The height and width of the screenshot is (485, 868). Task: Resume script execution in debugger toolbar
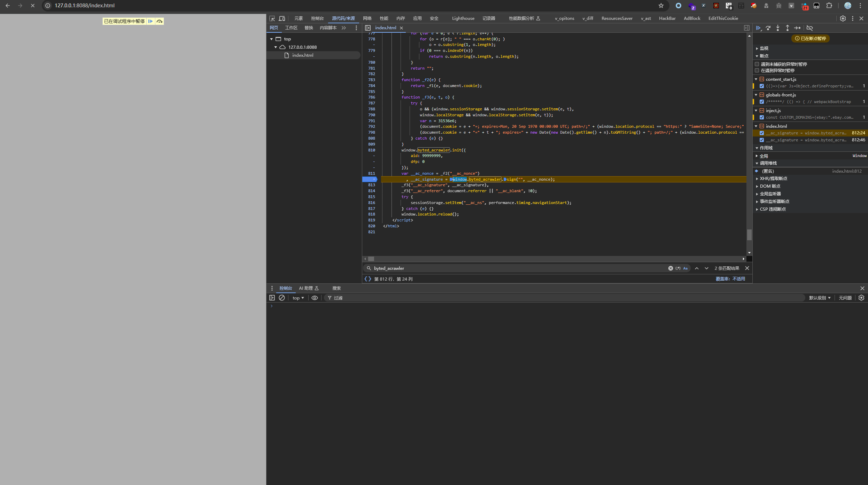click(x=758, y=28)
